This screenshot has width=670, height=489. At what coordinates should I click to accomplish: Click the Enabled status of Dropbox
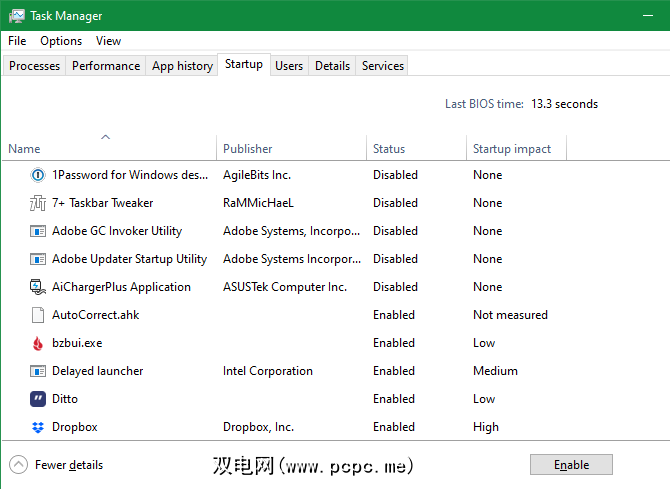tap(394, 427)
